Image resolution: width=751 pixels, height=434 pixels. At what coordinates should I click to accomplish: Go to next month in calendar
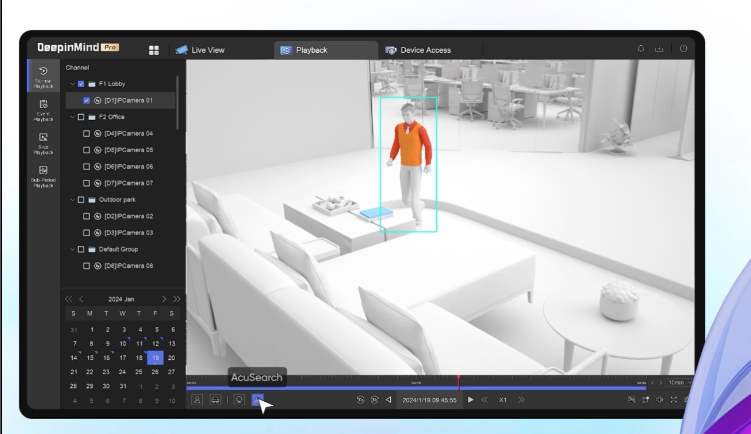click(162, 298)
